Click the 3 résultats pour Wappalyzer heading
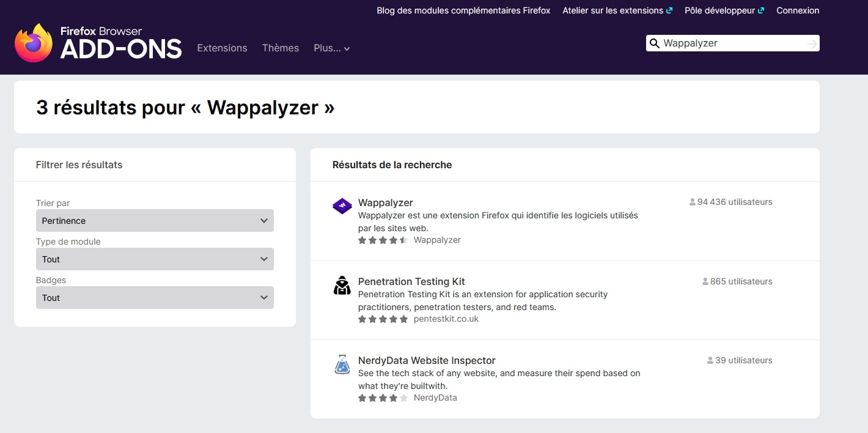The image size is (868, 433). pos(185,108)
